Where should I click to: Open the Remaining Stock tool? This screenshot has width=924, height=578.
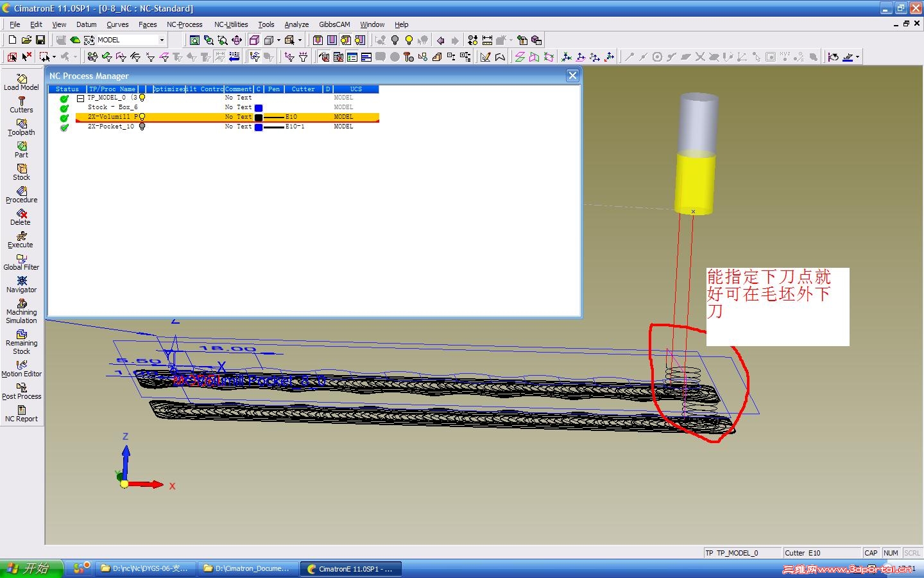22,342
